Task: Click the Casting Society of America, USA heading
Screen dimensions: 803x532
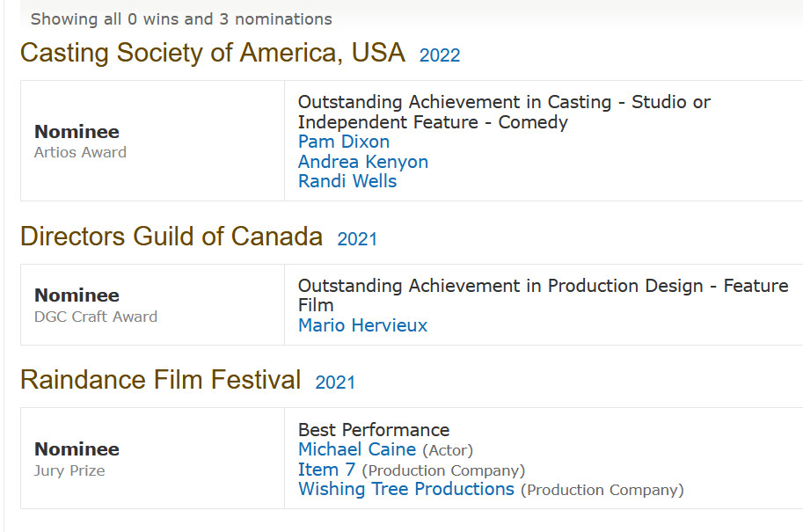Action: click(x=212, y=53)
